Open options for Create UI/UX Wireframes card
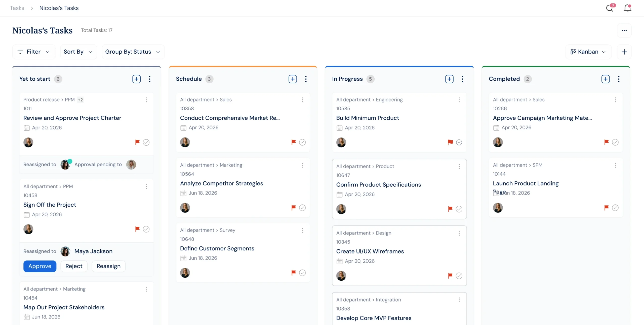The width and height of the screenshot is (644, 325). click(459, 233)
